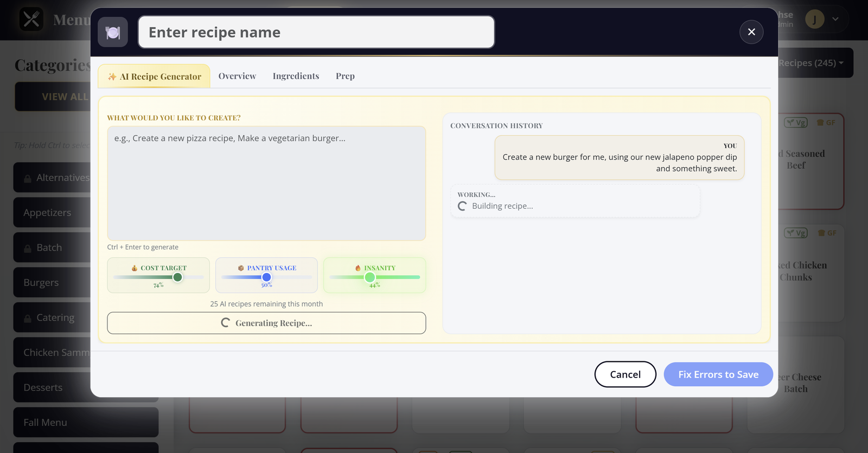Click the recipe prompt text area

[266, 183]
